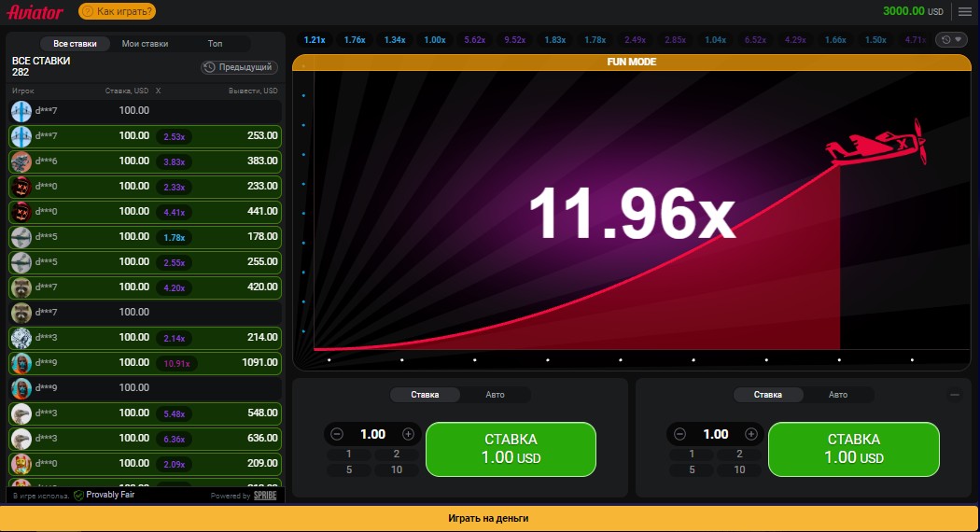
Task: Decrease left bet amount with minus icon
Action: tap(338, 434)
